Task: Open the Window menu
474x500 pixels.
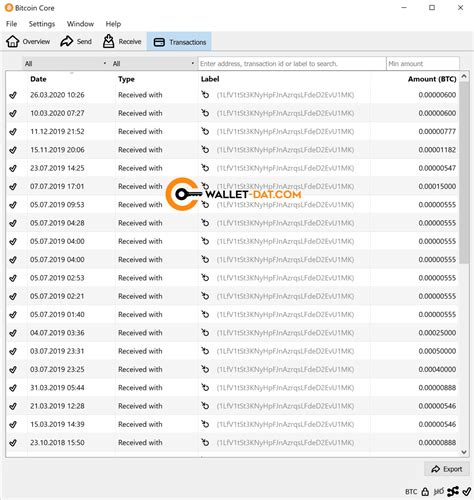Action: pos(80,24)
